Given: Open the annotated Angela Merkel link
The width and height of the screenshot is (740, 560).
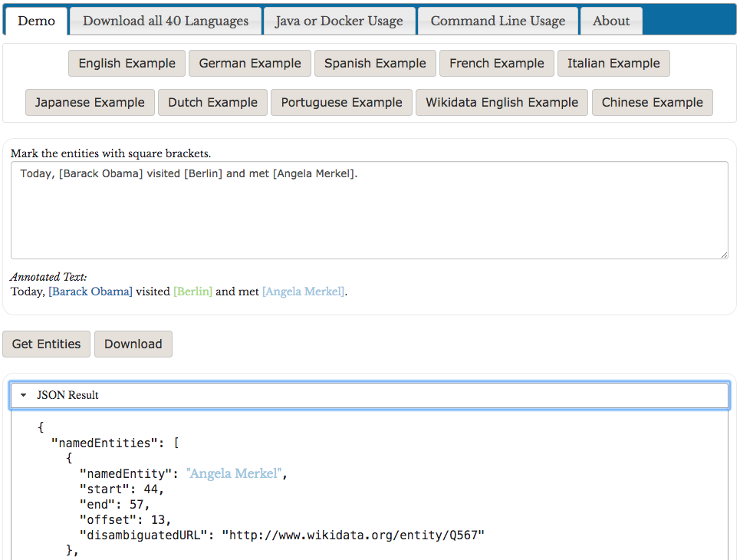Looking at the screenshot, I should tap(304, 292).
